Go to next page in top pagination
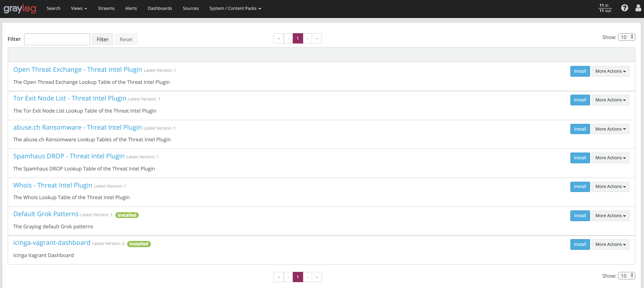The image size is (644, 288). click(x=307, y=38)
